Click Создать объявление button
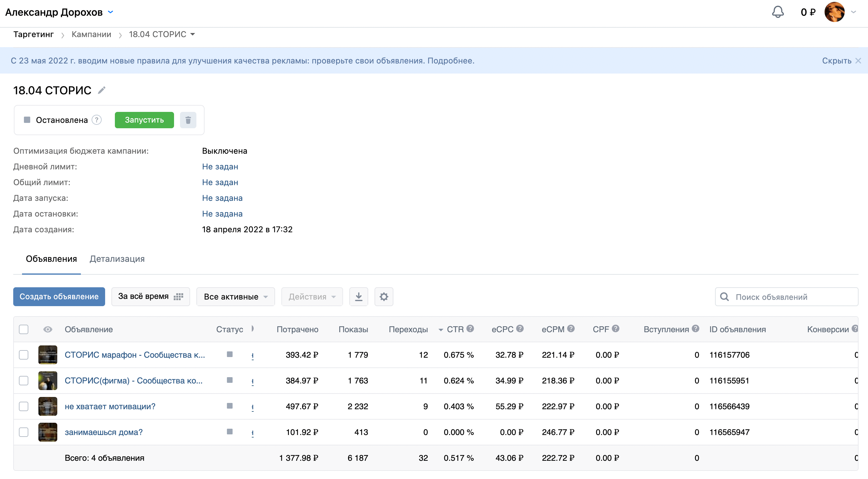Screen dimensions: 868x479 coord(59,297)
